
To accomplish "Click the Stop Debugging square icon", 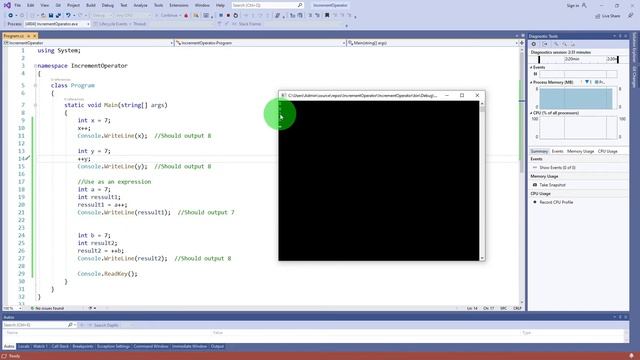I will [228, 16].
